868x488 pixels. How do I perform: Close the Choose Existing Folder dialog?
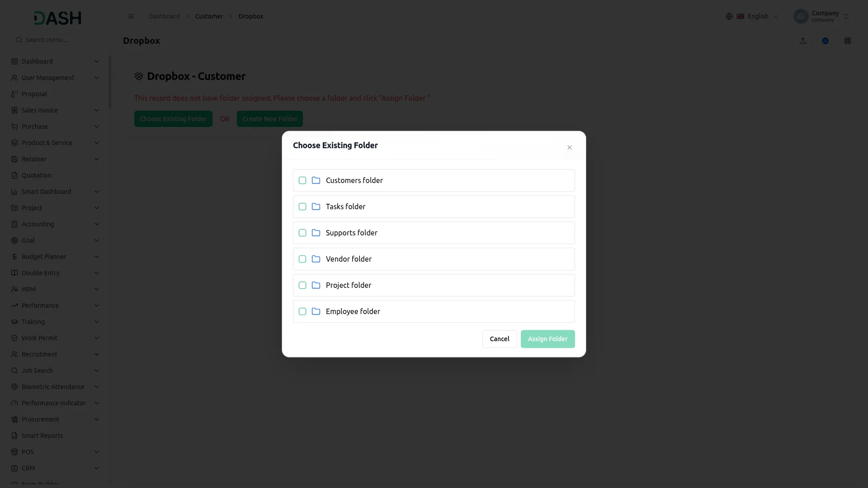tap(570, 147)
